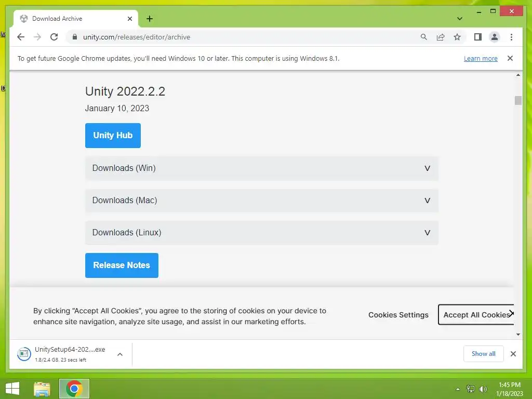Expand the Downloads (Mac) section

(x=262, y=201)
